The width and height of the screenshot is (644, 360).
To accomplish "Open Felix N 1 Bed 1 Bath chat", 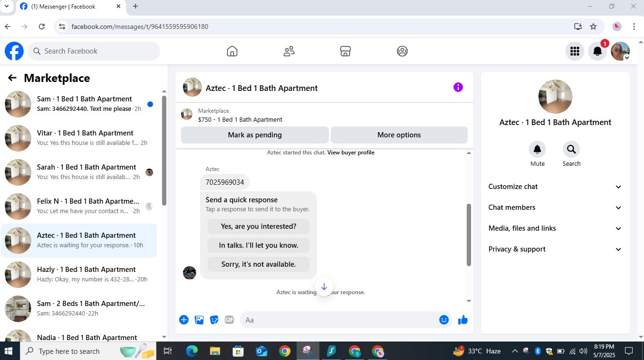I will pos(79,207).
